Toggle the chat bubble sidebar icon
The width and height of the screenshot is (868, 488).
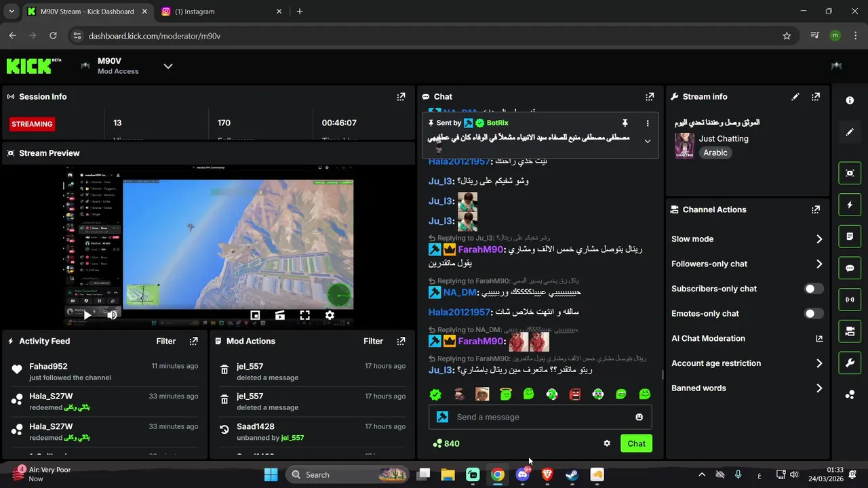click(x=850, y=268)
